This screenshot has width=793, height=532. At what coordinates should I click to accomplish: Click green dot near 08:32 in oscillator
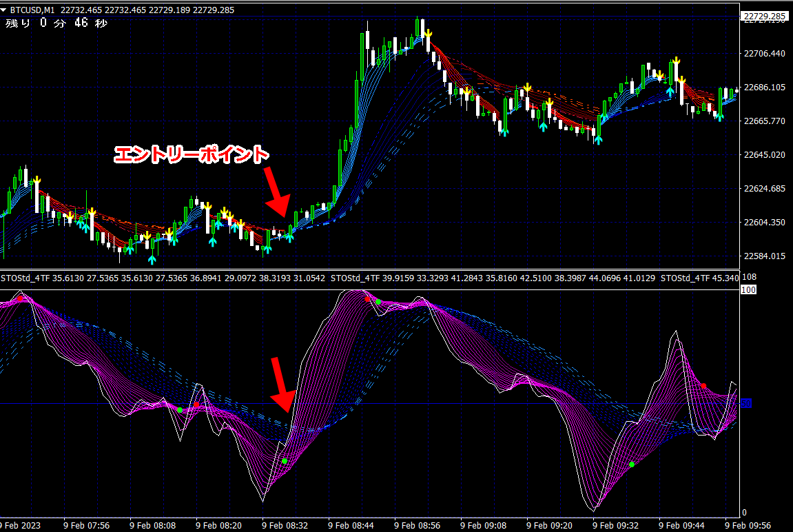pos(284,461)
